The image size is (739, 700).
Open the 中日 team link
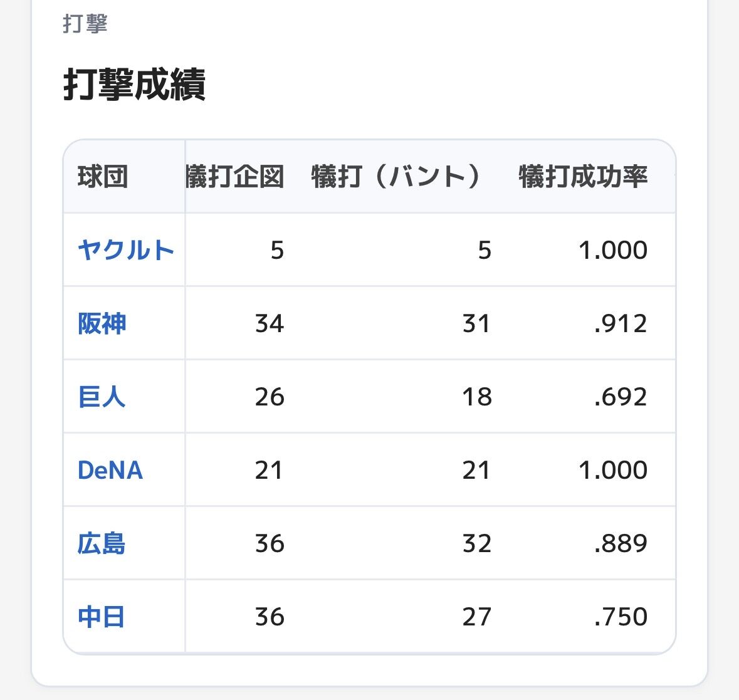coord(101,617)
